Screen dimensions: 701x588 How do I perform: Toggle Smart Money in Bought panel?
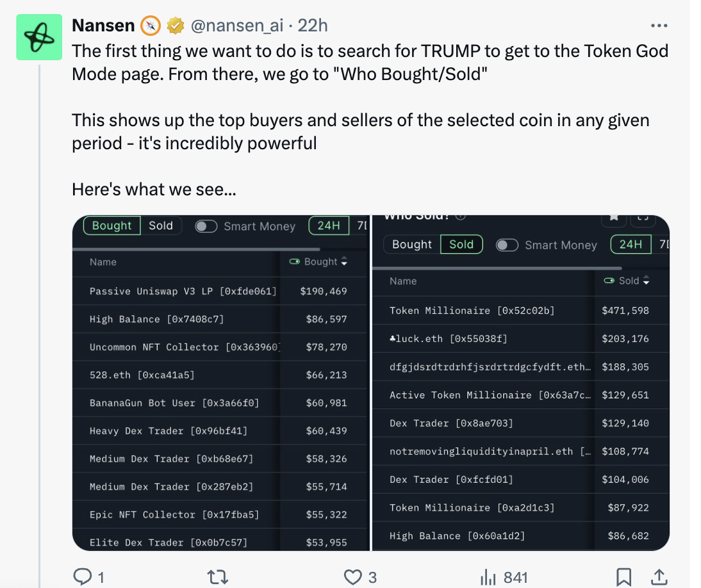(x=206, y=226)
